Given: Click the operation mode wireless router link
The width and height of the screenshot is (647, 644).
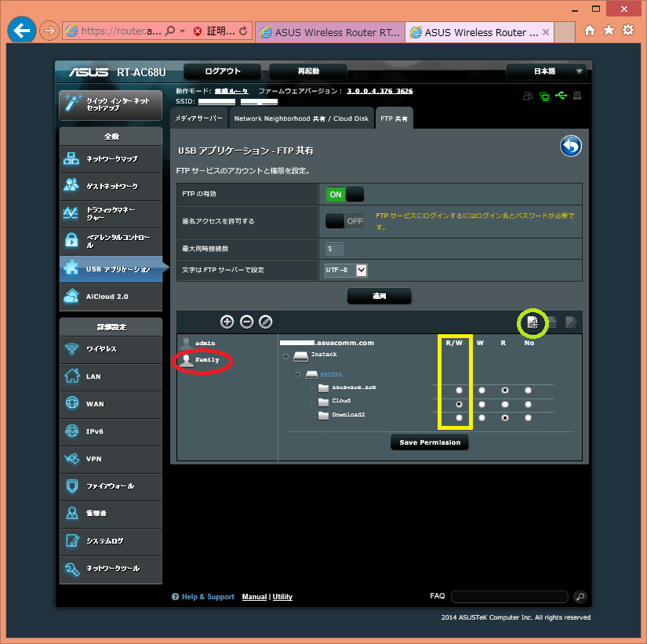Looking at the screenshot, I should point(231,91).
